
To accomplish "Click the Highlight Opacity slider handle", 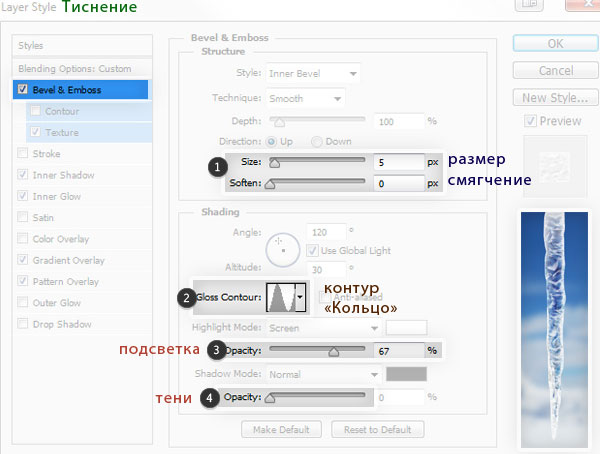I will [334, 352].
